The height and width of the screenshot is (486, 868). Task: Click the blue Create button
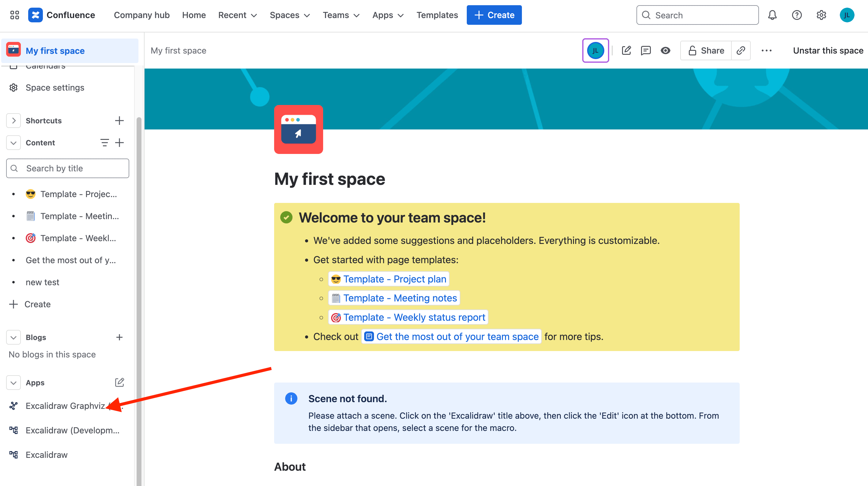coord(494,15)
